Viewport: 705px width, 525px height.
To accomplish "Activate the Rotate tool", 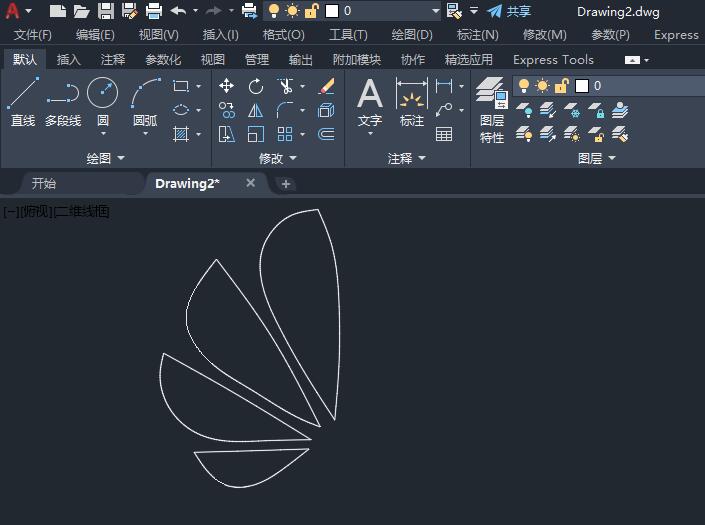I will coord(255,86).
